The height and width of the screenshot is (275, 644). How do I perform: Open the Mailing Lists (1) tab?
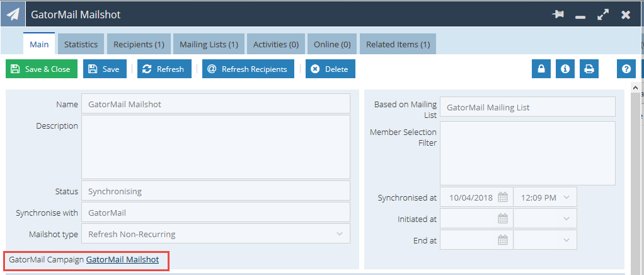point(209,44)
